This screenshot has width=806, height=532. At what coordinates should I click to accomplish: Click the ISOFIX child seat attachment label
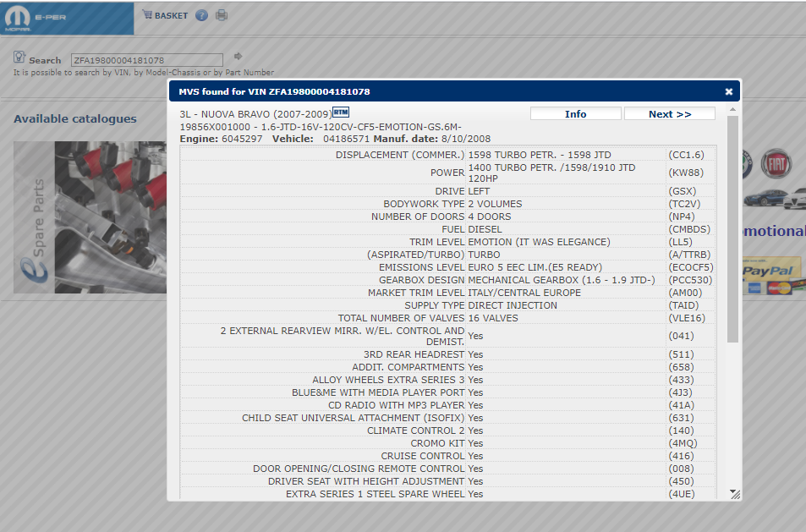tap(354, 418)
